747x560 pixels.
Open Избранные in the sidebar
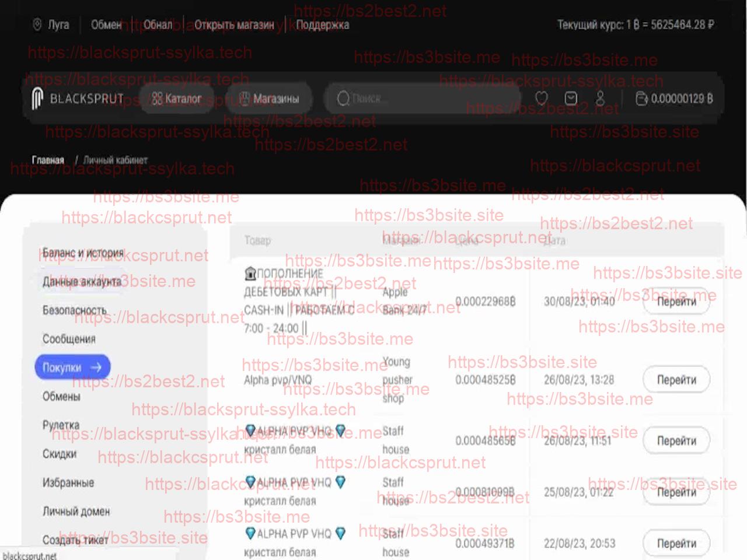click(68, 482)
